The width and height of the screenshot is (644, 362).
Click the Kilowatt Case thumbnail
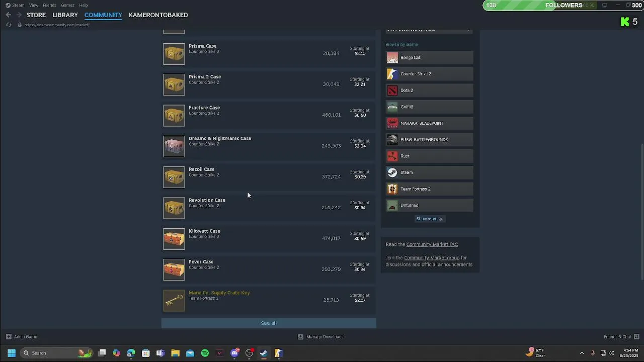pos(174,238)
